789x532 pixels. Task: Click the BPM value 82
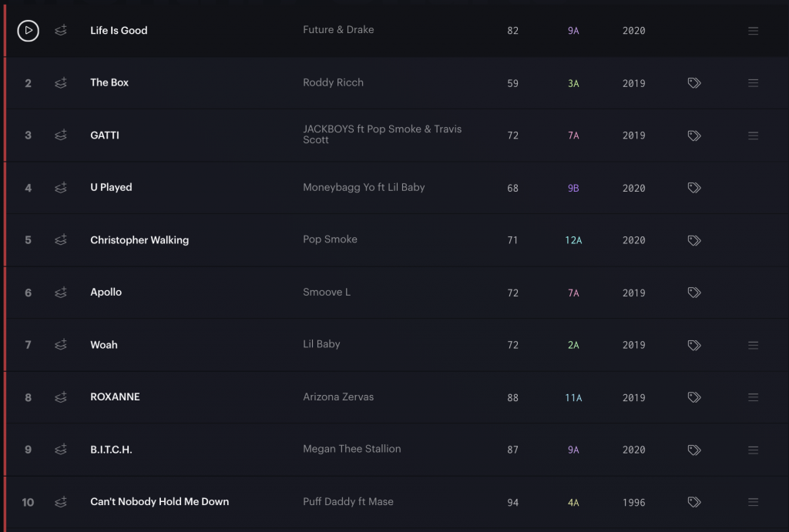pos(512,31)
